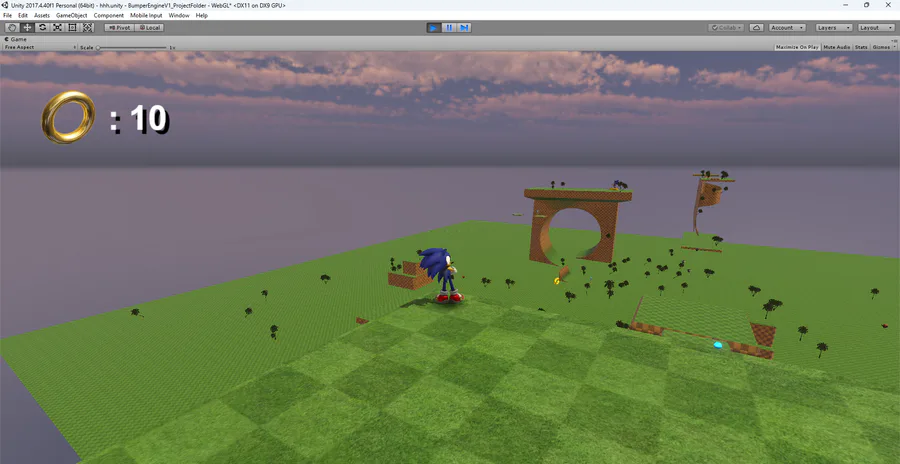This screenshot has height=464, width=900.
Task: Open the Layout dropdown
Action: point(876,28)
